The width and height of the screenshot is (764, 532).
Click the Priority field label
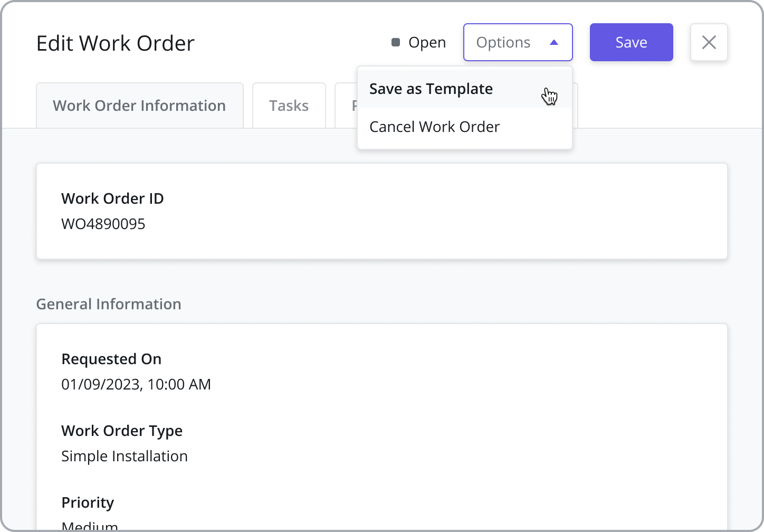coord(88,502)
